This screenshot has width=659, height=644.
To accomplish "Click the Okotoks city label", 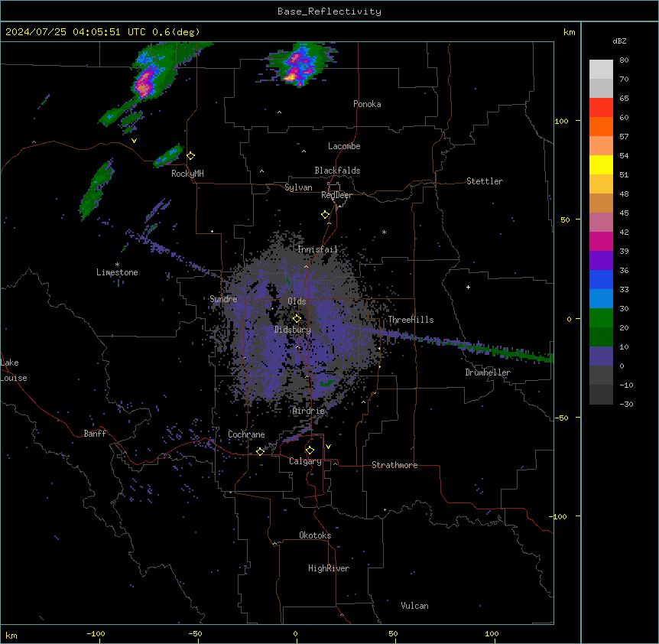I will point(315,535).
